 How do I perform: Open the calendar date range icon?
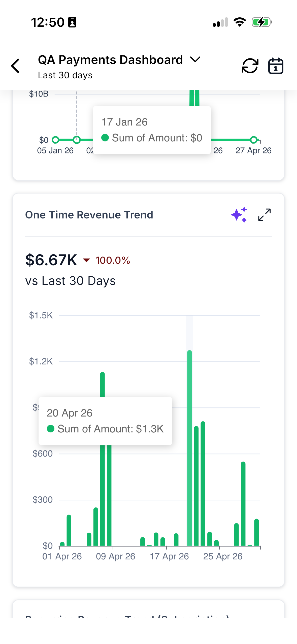pos(276,66)
